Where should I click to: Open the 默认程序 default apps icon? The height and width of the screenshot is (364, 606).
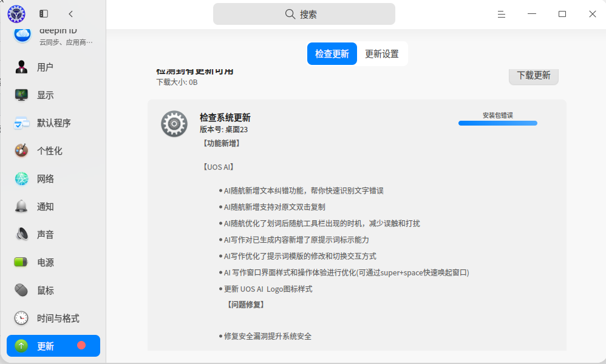click(21, 123)
